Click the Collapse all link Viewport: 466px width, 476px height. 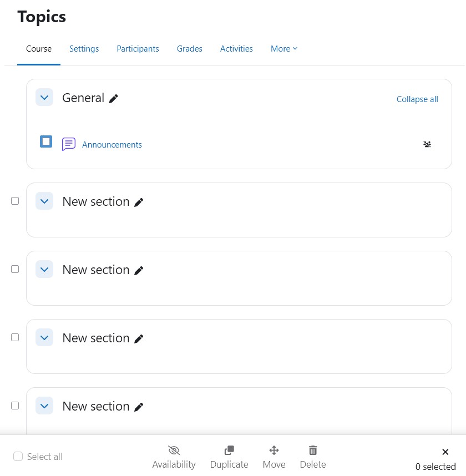point(417,99)
